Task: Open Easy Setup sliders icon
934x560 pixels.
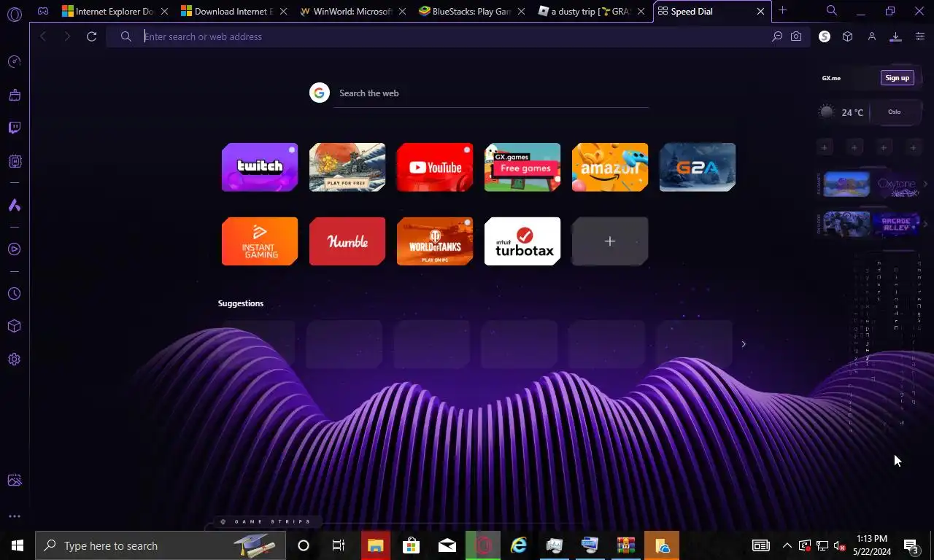Action: [x=919, y=36]
